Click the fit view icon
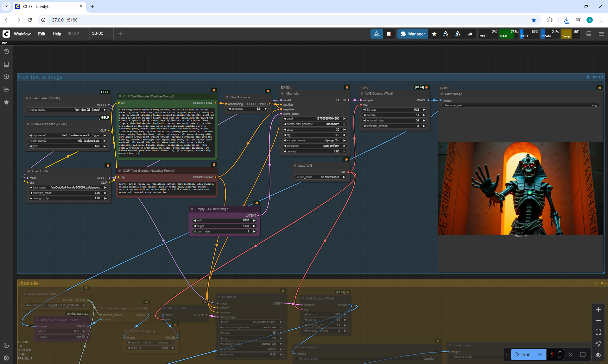 (598, 332)
